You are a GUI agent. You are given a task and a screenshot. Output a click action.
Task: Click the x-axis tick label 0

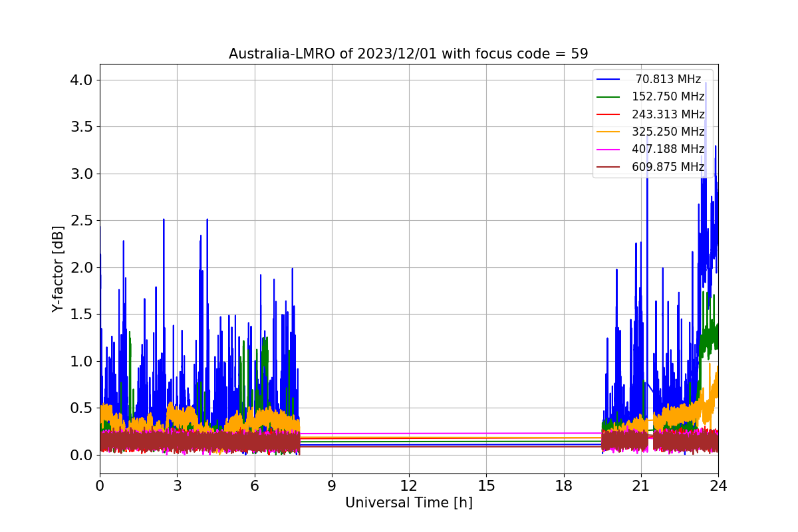click(100, 486)
